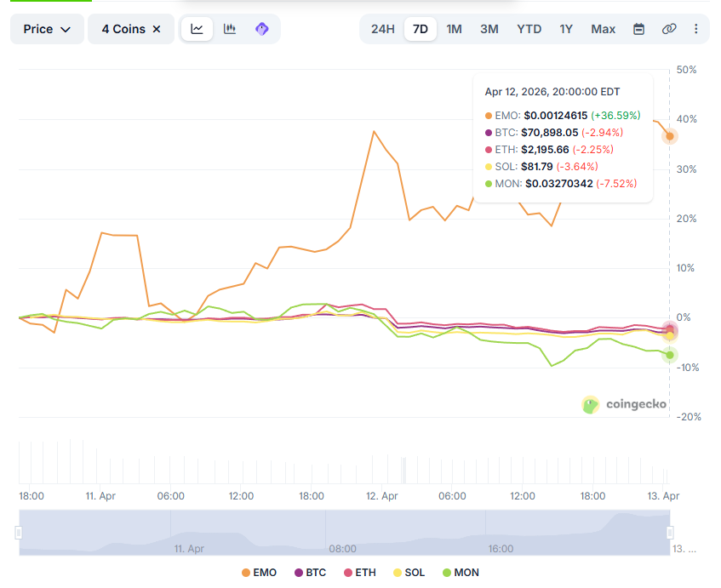Toggle BTC series in legend
This screenshot has height=588, width=721.
(310, 573)
